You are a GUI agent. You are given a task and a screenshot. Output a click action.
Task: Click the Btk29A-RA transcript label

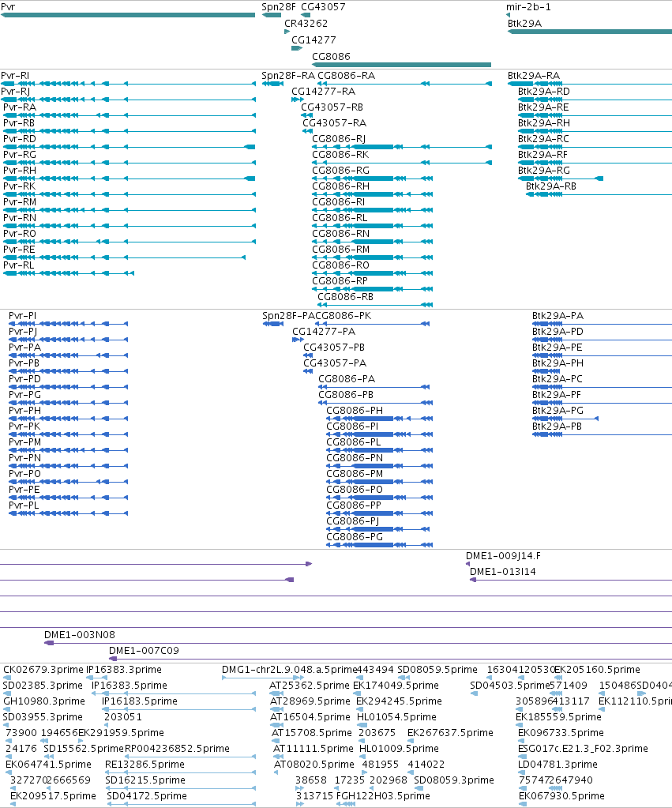click(533, 76)
